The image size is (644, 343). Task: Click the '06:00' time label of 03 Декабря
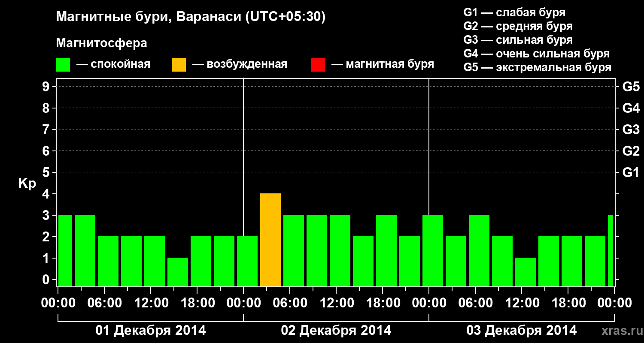tap(475, 303)
